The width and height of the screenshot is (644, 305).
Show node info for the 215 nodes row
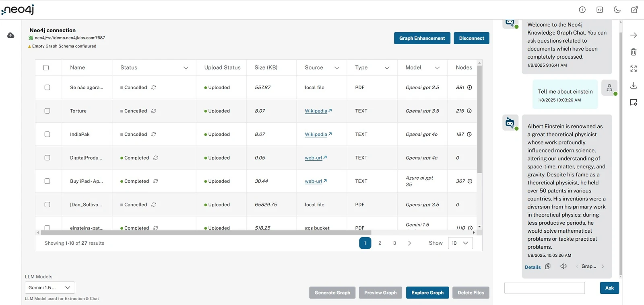469,111
